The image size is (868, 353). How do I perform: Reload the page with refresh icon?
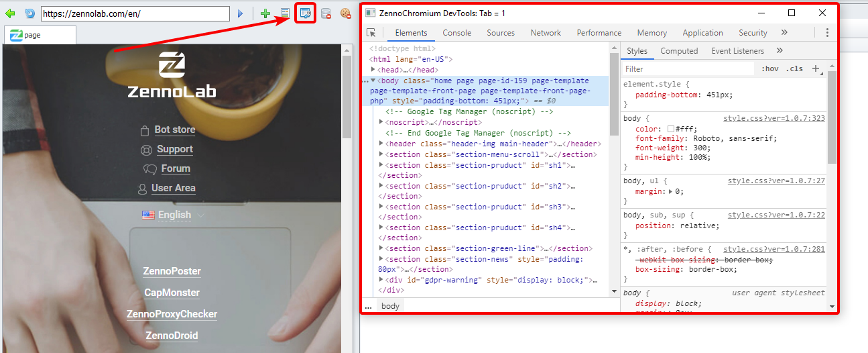pyautogui.click(x=29, y=13)
